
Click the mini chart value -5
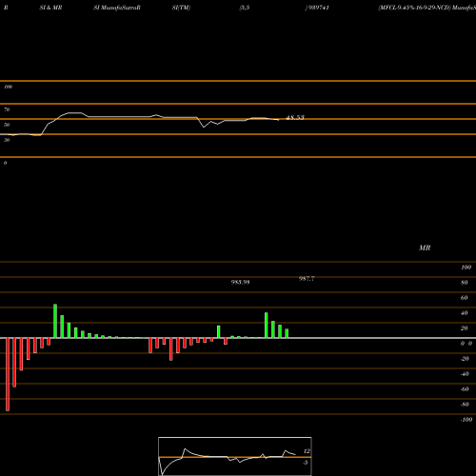(306, 463)
